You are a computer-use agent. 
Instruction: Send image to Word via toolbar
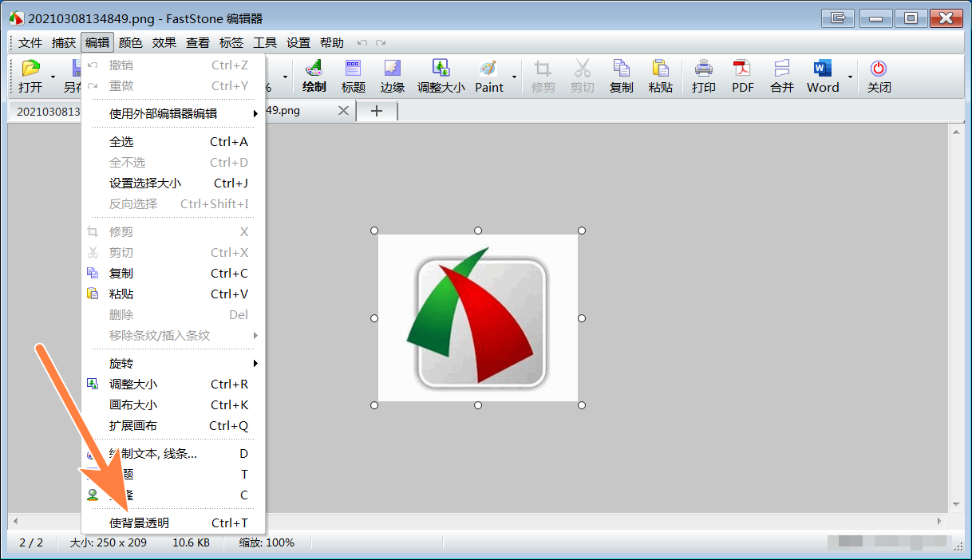click(x=823, y=77)
